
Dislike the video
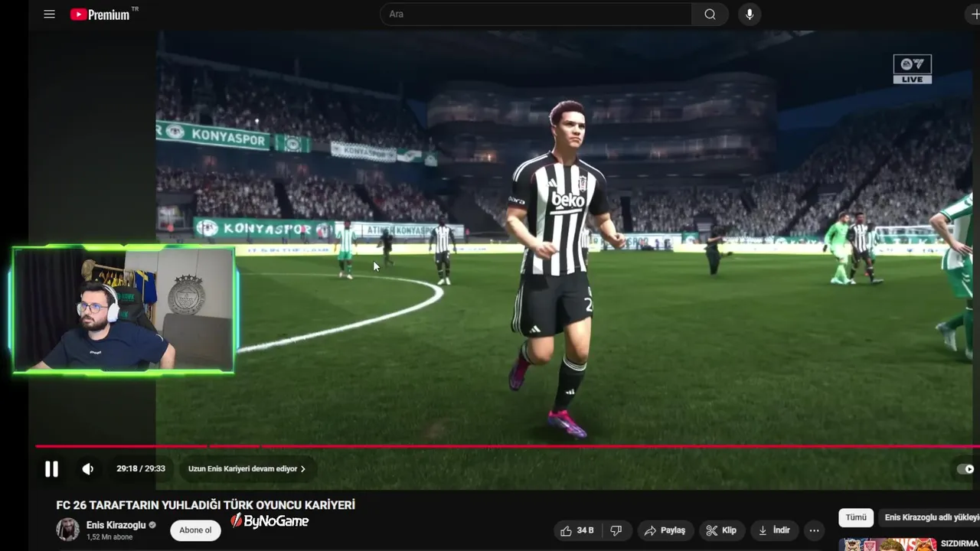[616, 530]
